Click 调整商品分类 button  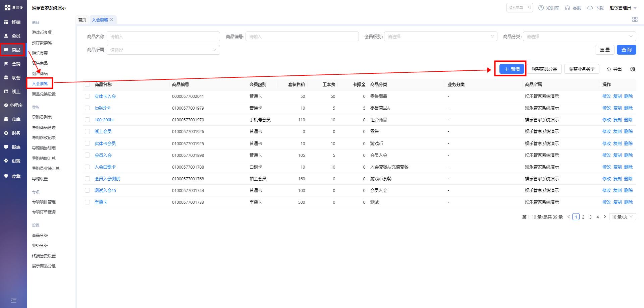tap(544, 69)
